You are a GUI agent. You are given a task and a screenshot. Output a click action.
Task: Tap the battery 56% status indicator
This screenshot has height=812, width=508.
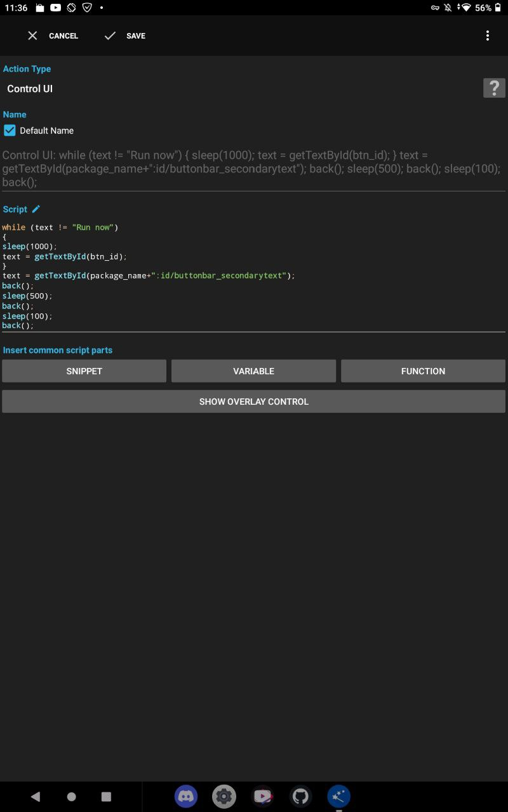tap(488, 8)
